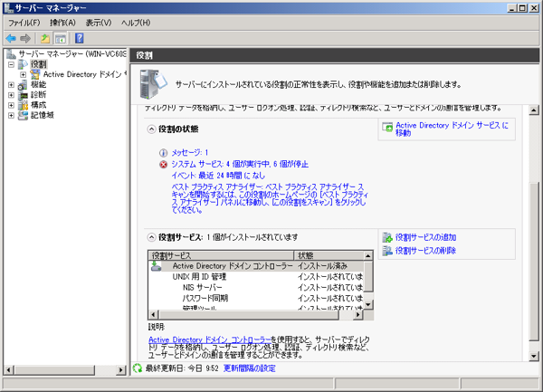Open help with the question mark icon
The width and height of the screenshot is (543, 392).
[80, 38]
